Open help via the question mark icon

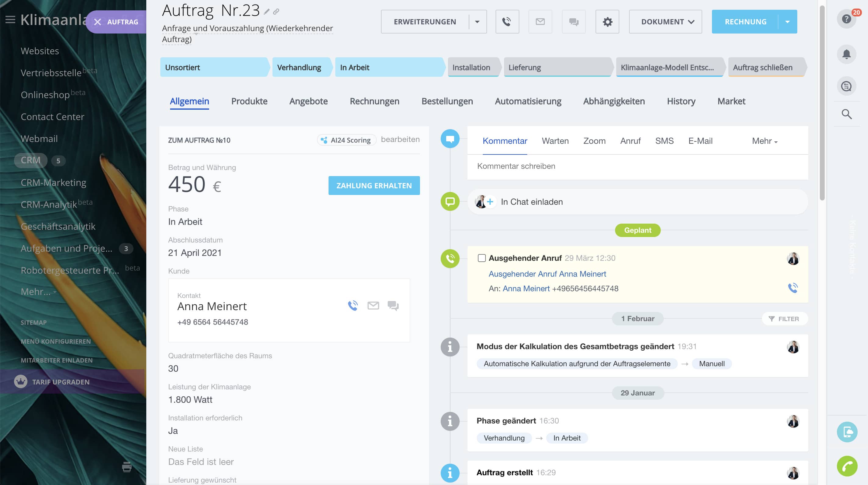click(846, 19)
